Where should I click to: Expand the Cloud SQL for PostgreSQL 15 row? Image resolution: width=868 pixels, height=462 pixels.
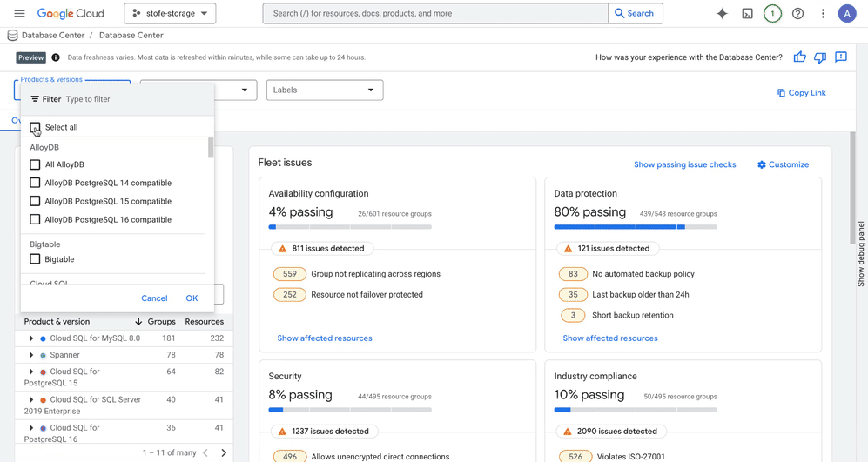[31, 372]
